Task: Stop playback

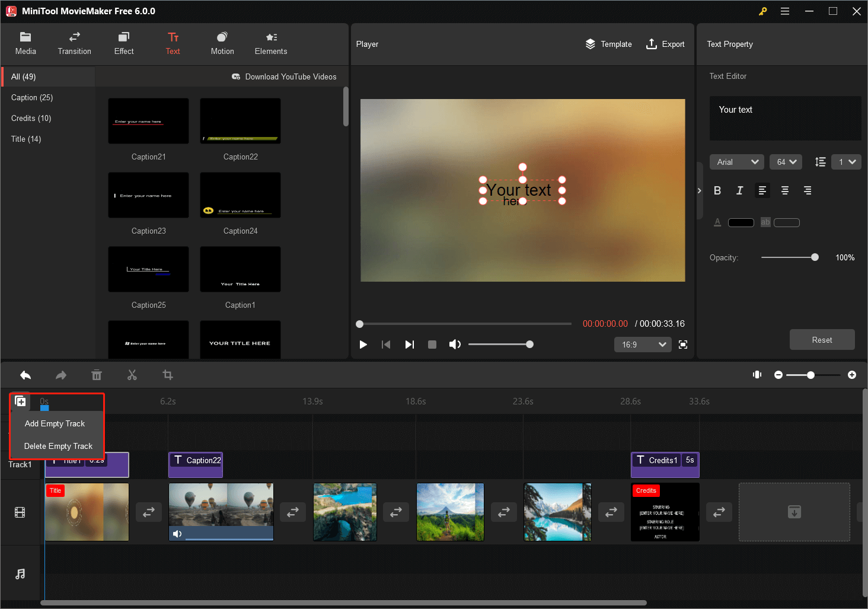Action: click(432, 345)
